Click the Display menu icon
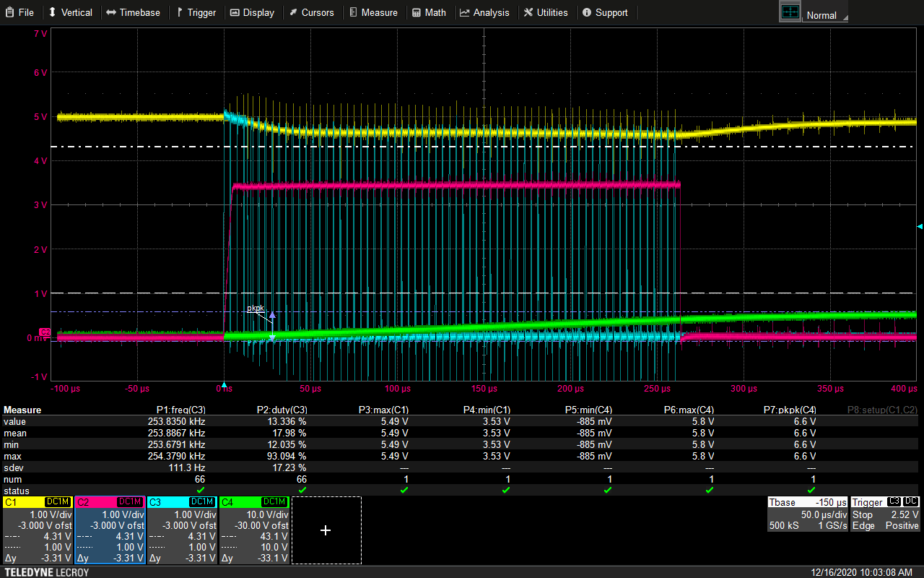Image resolution: width=924 pixels, height=578 pixels. point(235,12)
